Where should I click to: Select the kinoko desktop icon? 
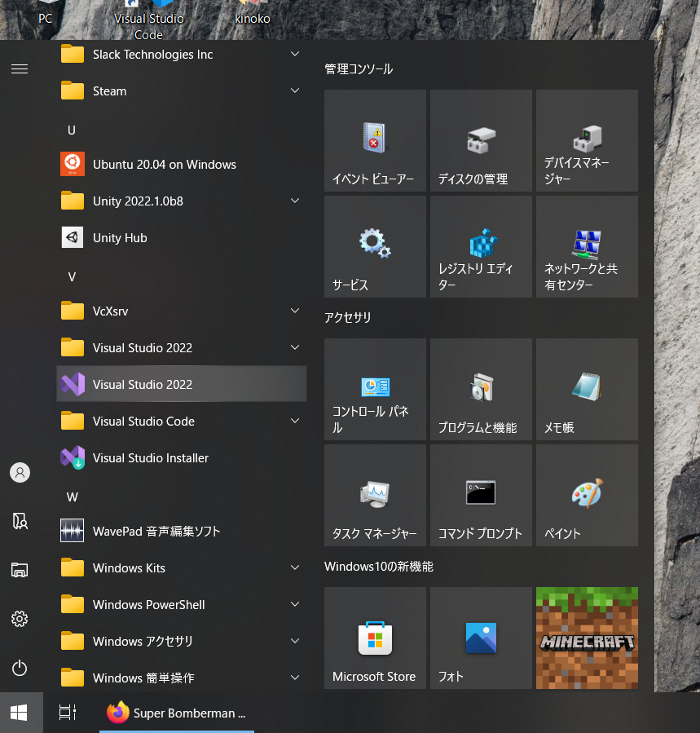[x=253, y=13]
